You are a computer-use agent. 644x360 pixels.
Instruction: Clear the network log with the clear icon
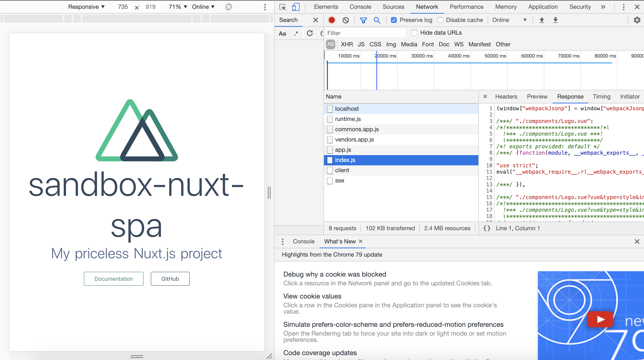pos(345,20)
